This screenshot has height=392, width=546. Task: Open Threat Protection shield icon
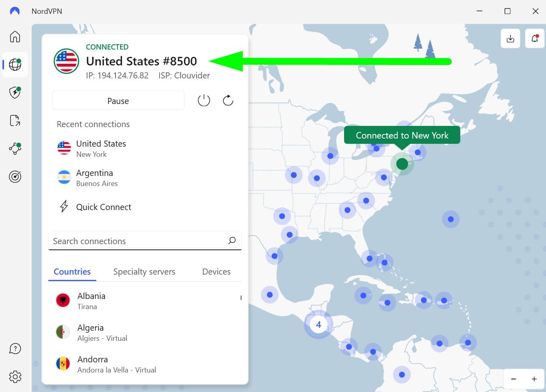tap(15, 93)
